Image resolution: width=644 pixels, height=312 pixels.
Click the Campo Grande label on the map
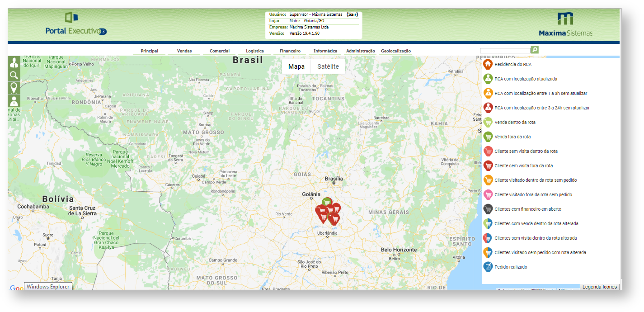pos(223,260)
